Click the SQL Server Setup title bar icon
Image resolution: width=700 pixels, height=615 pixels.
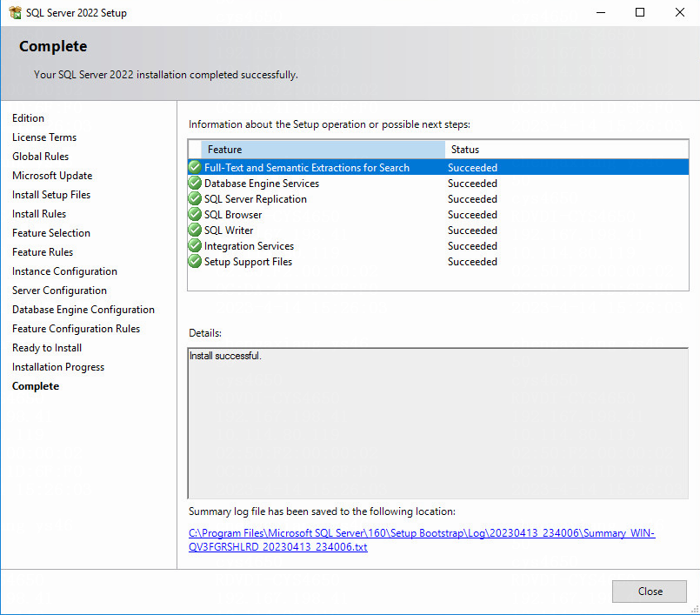(15, 12)
